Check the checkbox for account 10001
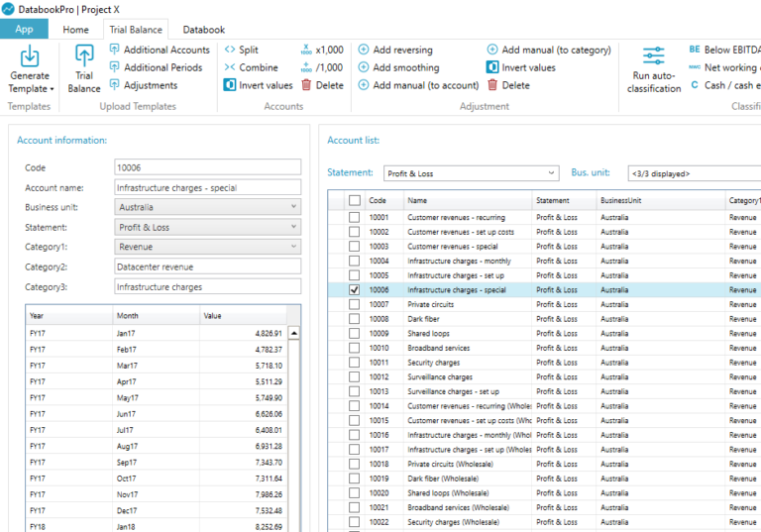Screen dimensions: 761x532 click(x=355, y=217)
